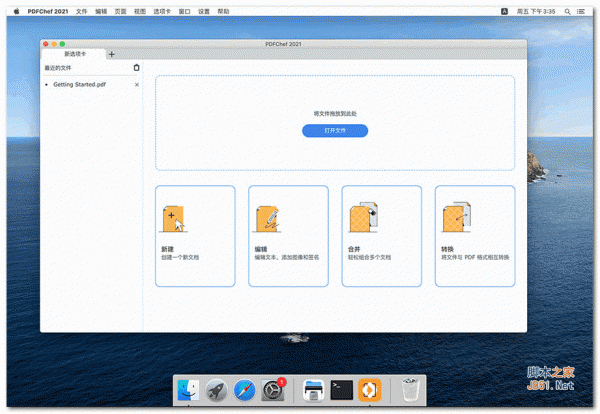This screenshot has width=600, height=414.
Task: Click the 轻松组合多个文档 description
Action: tap(369, 258)
